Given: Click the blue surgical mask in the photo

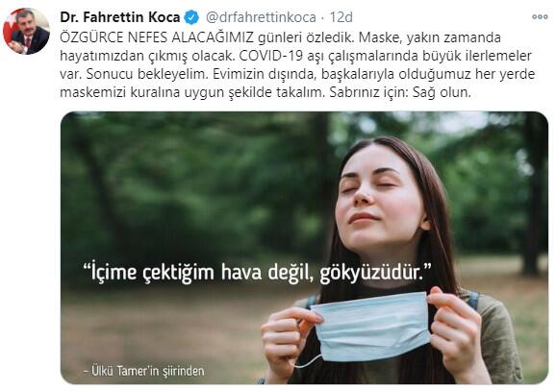Looking at the screenshot, I should point(371,328).
